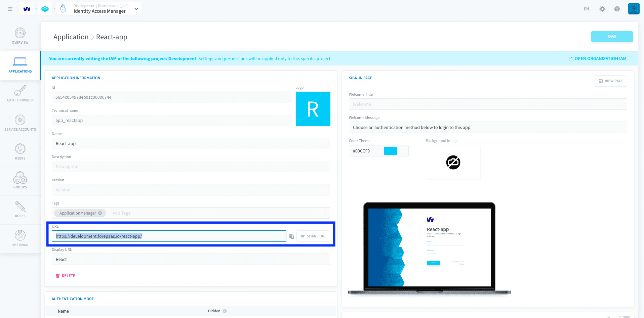This screenshot has width=644, height=318.
Task: Click the URL input field
Action: (169, 236)
